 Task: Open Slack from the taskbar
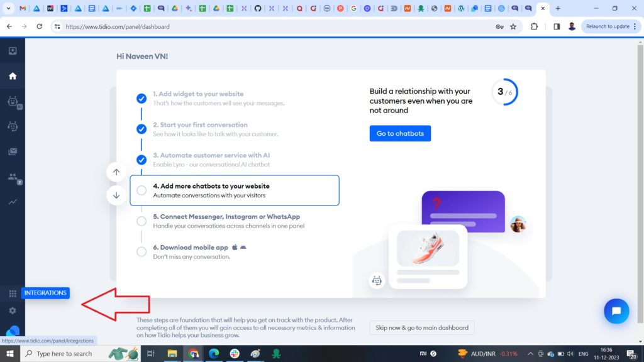(235, 353)
